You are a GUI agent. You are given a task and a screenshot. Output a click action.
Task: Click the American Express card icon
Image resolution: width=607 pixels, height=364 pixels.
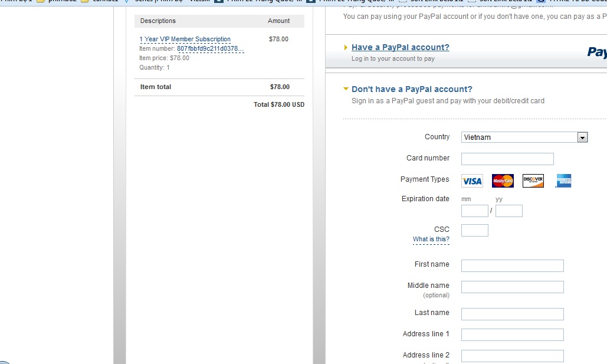[564, 181]
